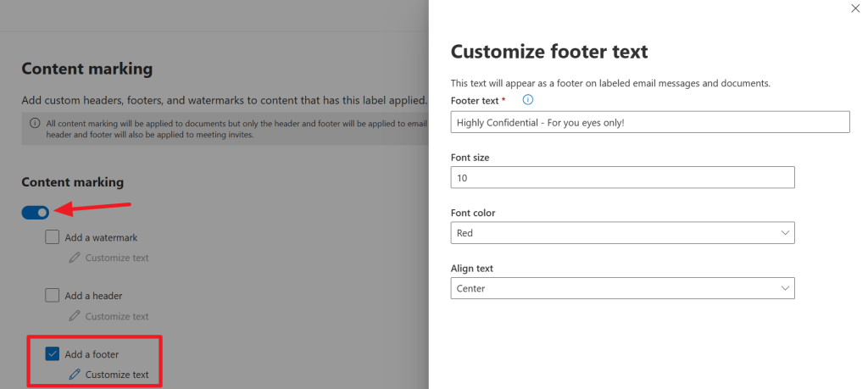Open the Font color dropdown
This screenshot has width=868, height=389.
(622, 232)
